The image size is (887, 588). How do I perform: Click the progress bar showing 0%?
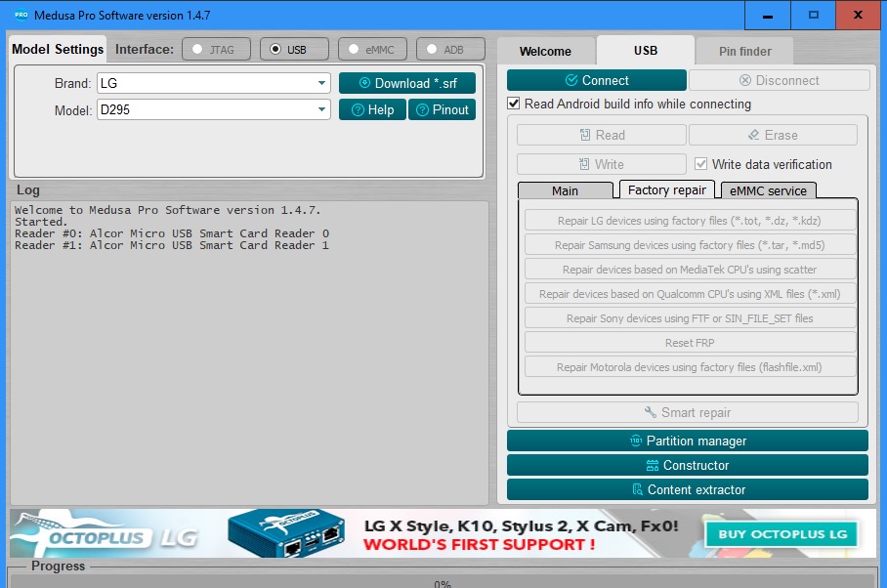[443, 582]
